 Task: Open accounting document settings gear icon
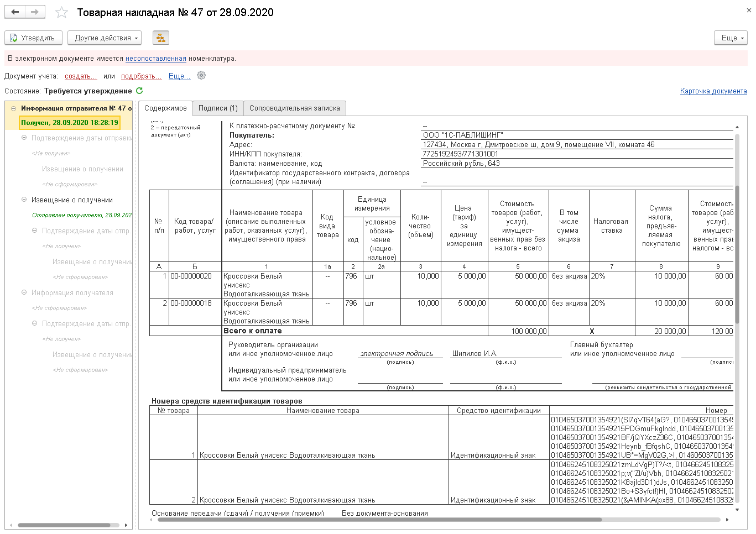click(201, 76)
